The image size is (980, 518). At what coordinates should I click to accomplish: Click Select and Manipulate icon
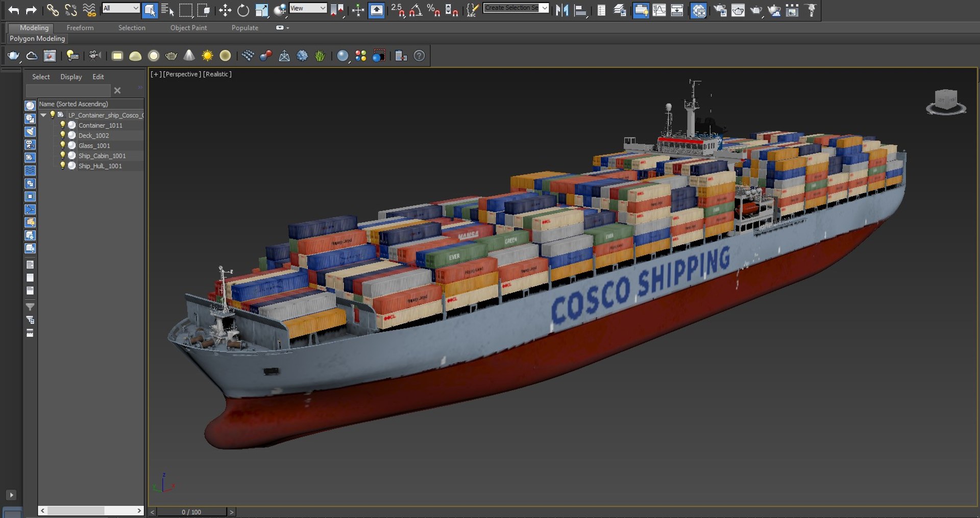point(358,10)
